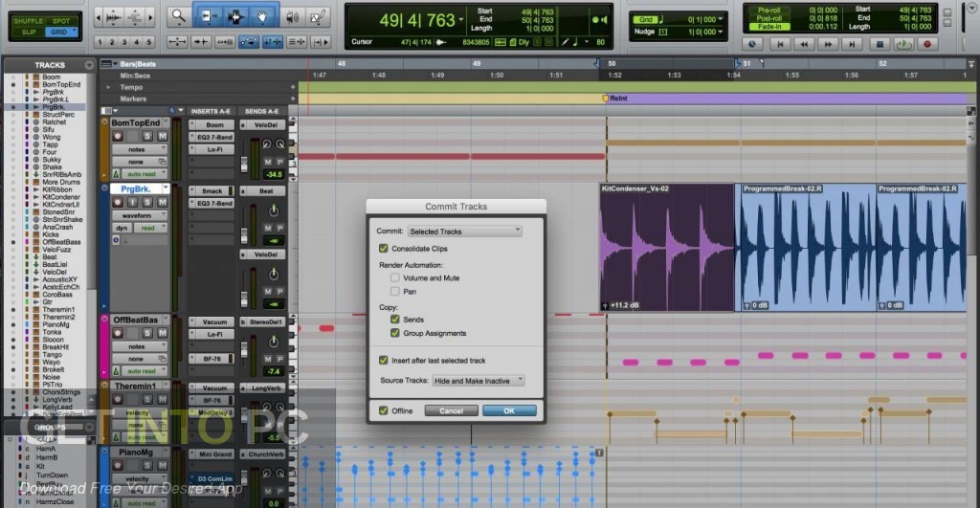Toggle Zoom Toggle icon in toolbar

[x=177, y=42]
